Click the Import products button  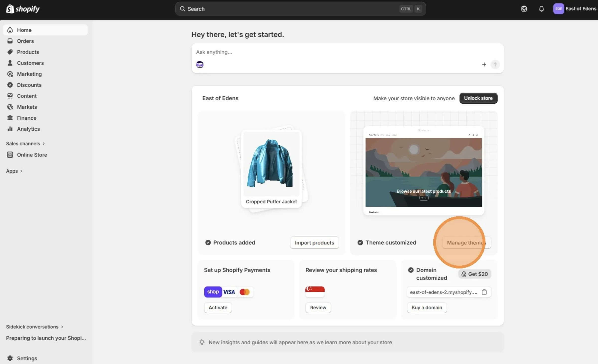[314, 243]
